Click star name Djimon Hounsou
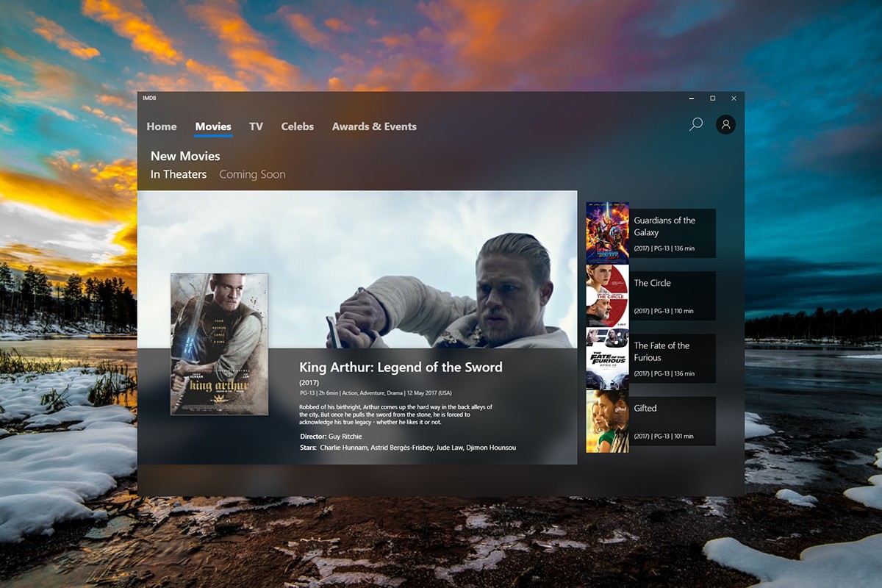This screenshot has width=882, height=588. coord(492,448)
